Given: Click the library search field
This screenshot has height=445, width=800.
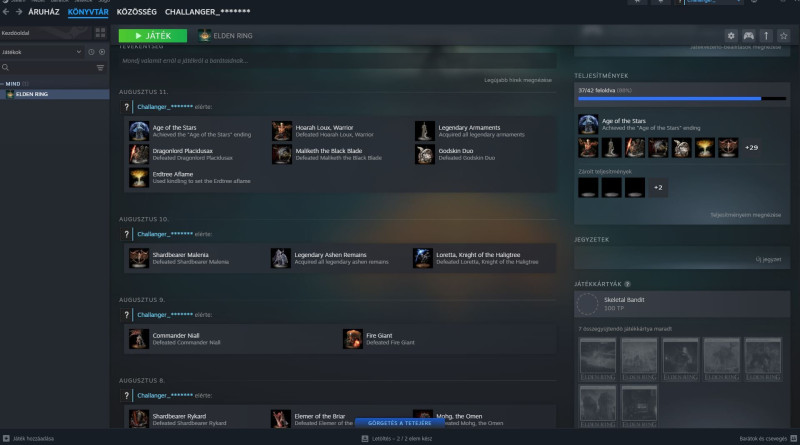Looking at the screenshot, I should point(47,67).
